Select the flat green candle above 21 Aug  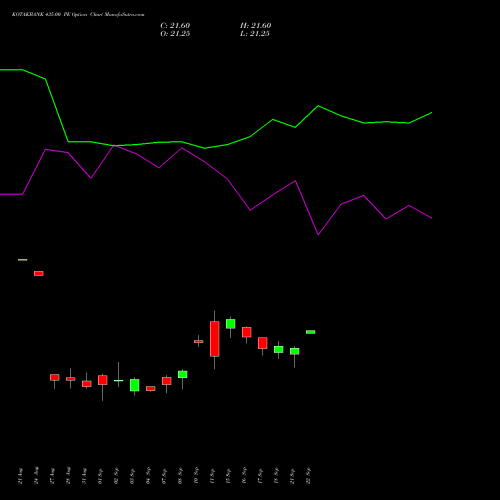(23, 260)
